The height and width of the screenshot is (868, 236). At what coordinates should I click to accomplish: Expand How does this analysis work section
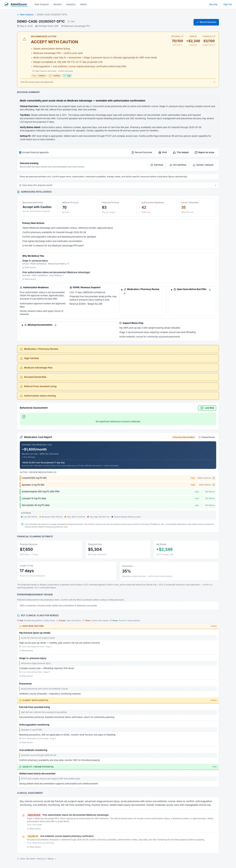(x=118, y=185)
